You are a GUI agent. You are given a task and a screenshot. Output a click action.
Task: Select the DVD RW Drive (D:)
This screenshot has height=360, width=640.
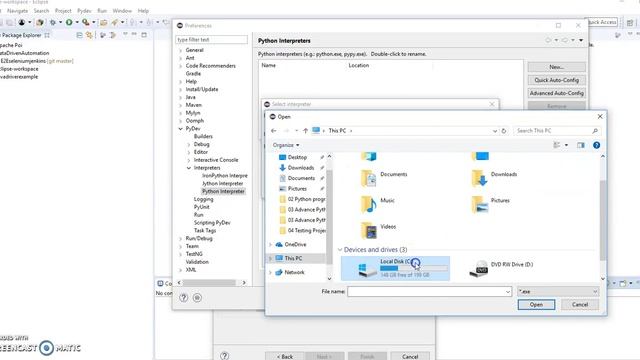tap(501, 269)
